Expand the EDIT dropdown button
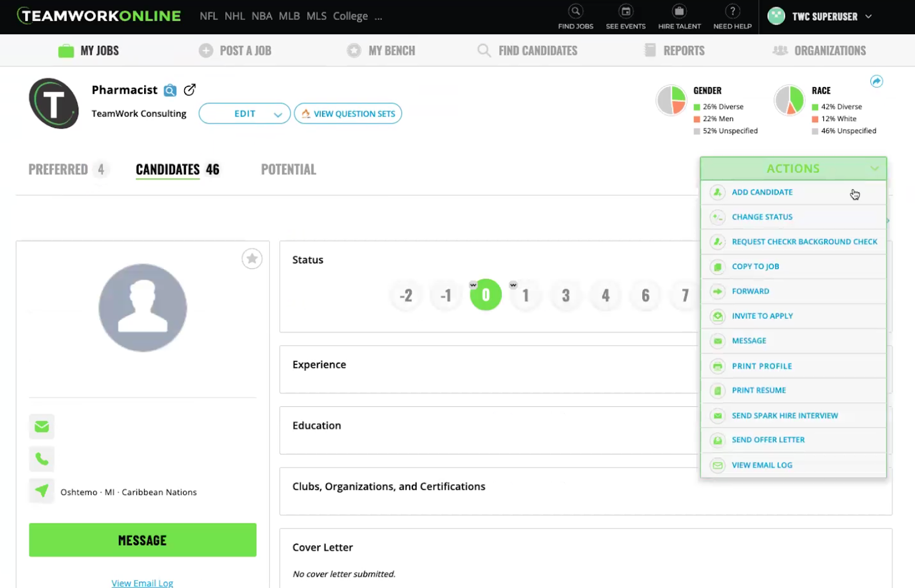 [x=245, y=114]
